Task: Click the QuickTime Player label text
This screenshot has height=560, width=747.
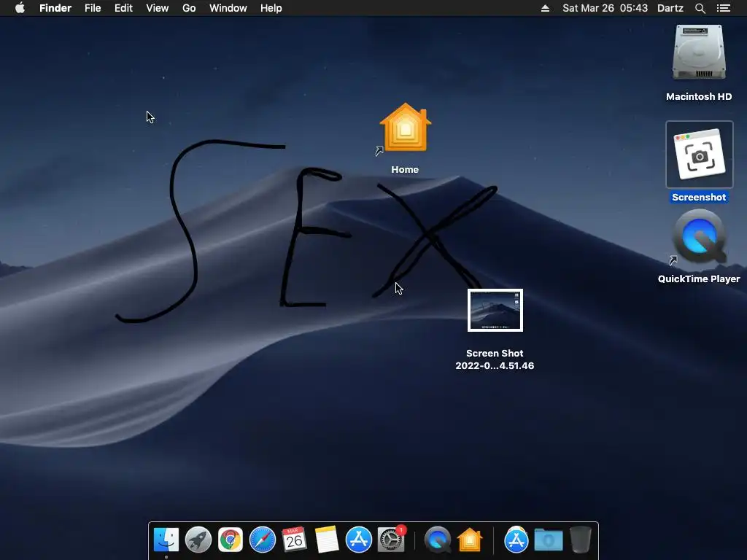Action: point(699,279)
